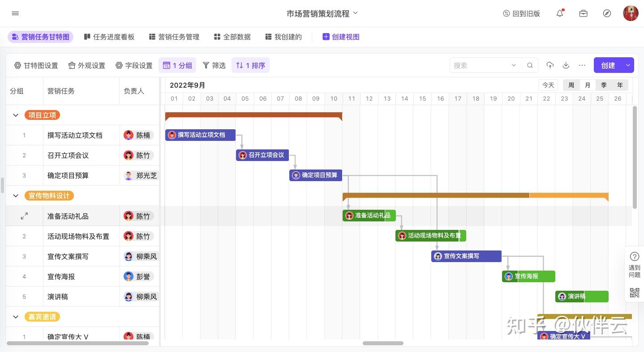Click the 宣传文案撰写 Gantt bar
Viewport: 644px width, 352px height.
point(466,256)
